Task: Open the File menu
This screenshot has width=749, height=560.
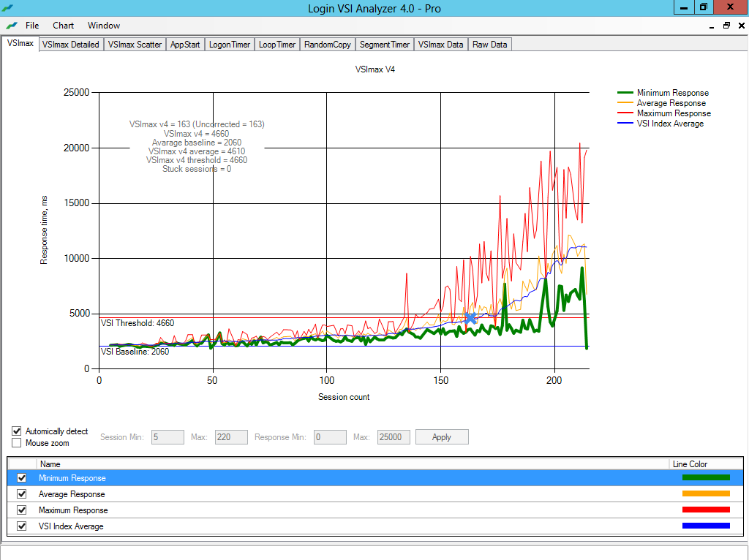Action: 32,26
